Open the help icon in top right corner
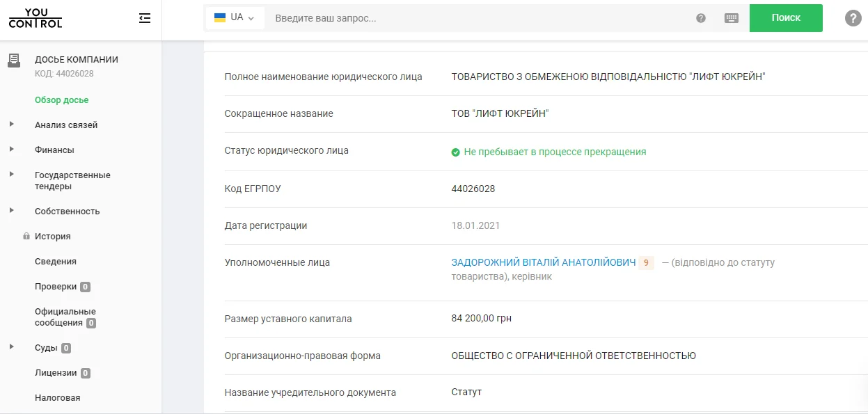868x414 pixels. [x=853, y=18]
